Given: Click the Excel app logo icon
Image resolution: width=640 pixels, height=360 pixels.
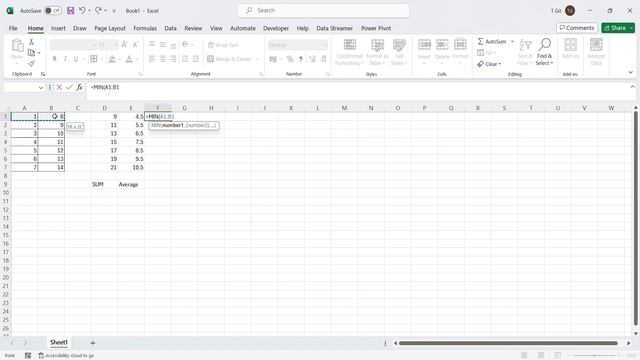Looking at the screenshot, I should pyautogui.click(x=10, y=11).
